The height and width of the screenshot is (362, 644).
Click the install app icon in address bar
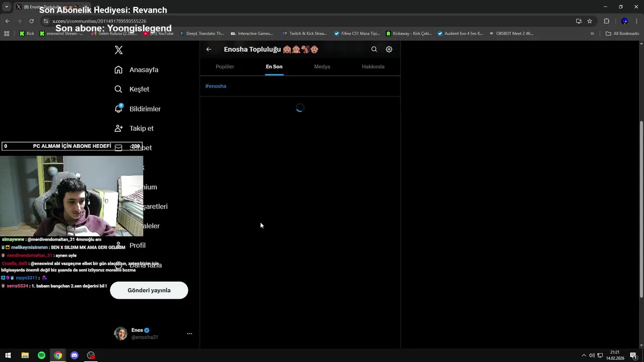point(579,21)
